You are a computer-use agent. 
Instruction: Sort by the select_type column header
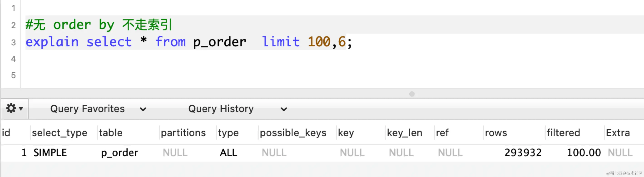pos(59,133)
